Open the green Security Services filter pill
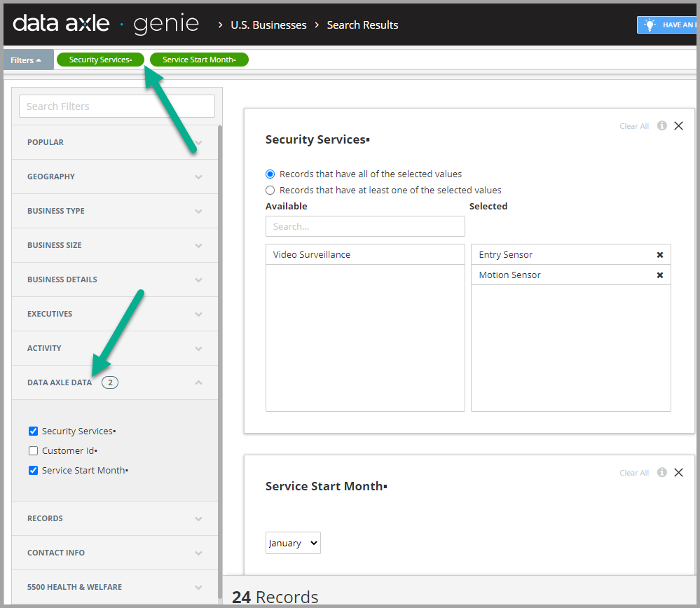700x608 pixels. (99, 59)
